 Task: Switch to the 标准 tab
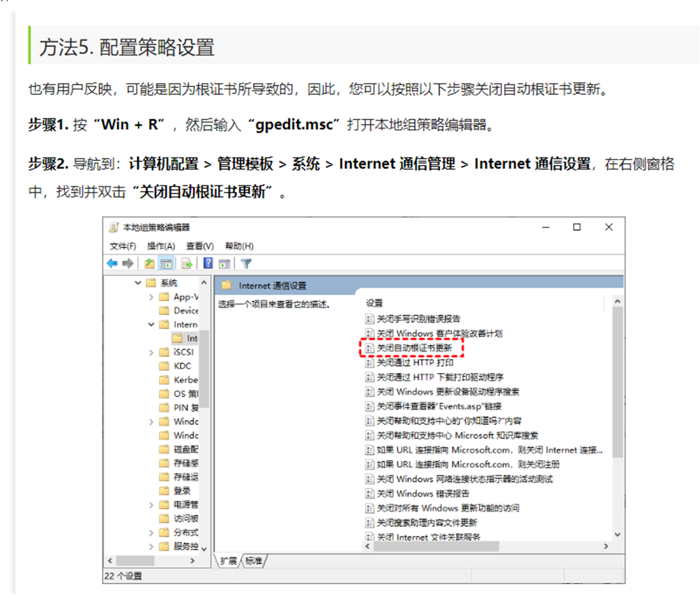(x=254, y=561)
